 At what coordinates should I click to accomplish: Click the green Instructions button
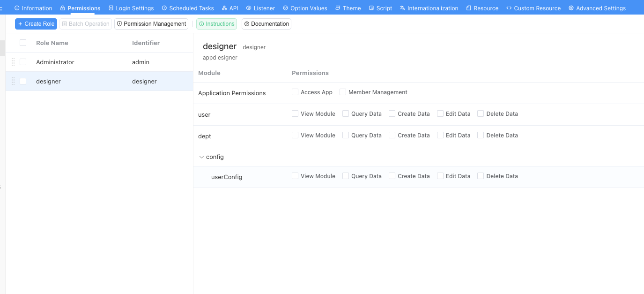coord(216,24)
